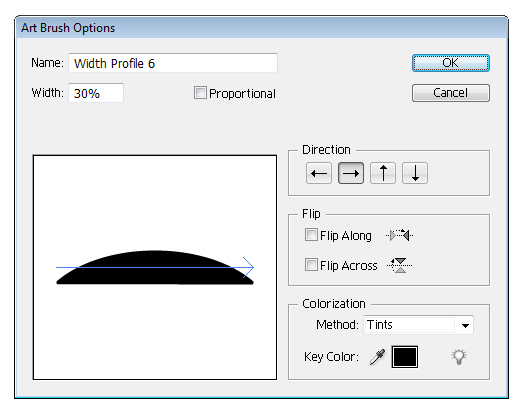Click the Tints method combo box
523x411 pixels.
coord(418,325)
